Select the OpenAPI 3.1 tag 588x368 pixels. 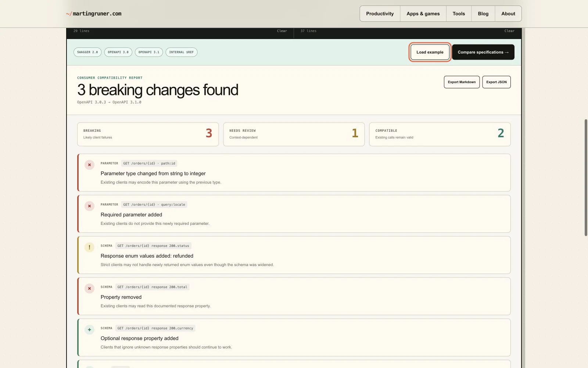[149, 52]
